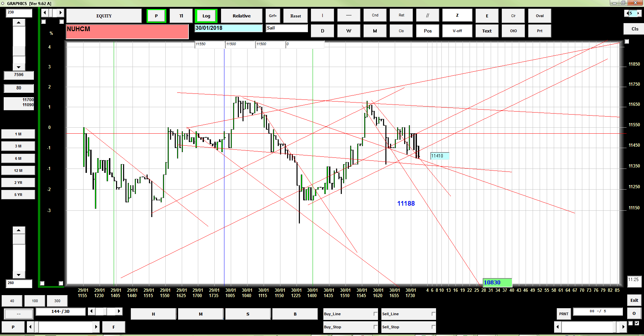
Task: Click the B button
Action: pyautogui.click(x=295, y=314)
